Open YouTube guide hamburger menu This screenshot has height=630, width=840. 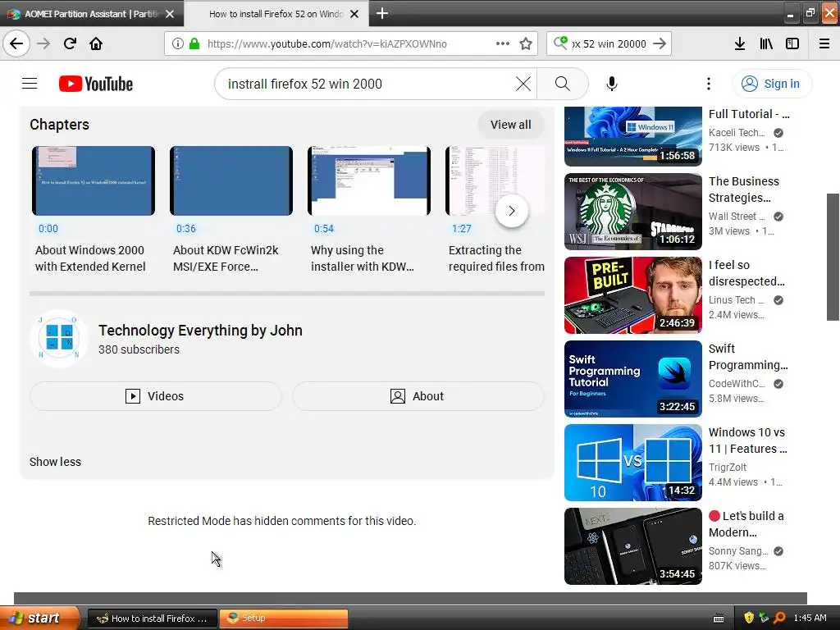point(30,84)
